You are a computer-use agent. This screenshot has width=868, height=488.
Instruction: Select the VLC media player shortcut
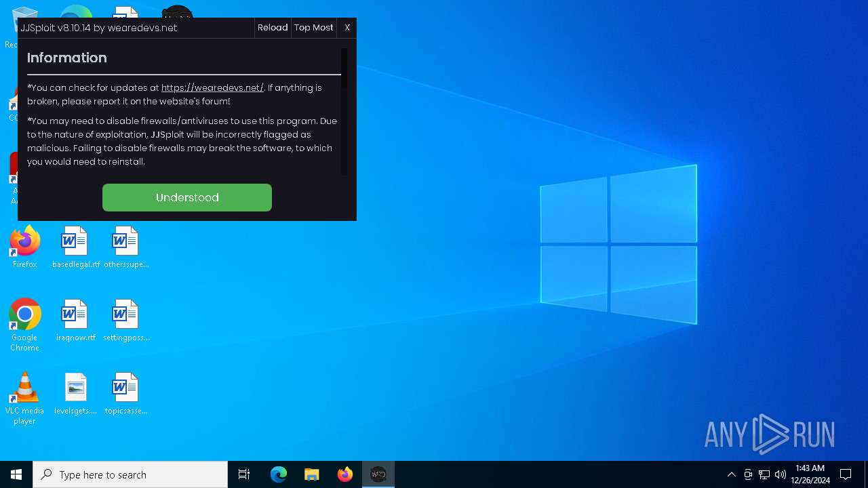point(25,399)
